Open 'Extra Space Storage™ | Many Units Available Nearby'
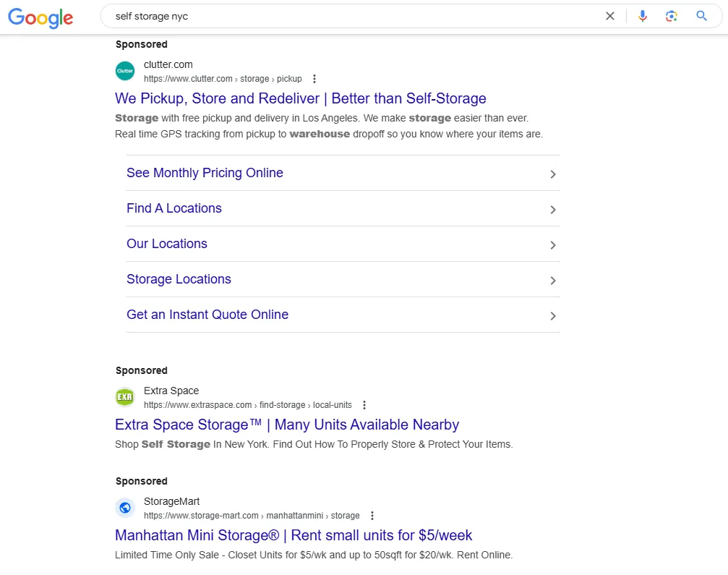Screen dimensions: 728x575 tap(287, 425)
